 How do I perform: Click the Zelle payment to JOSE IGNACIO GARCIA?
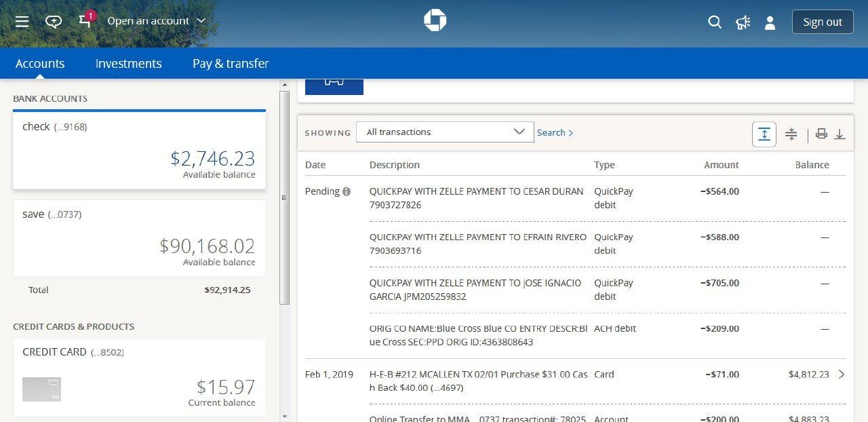pos(475,290)
